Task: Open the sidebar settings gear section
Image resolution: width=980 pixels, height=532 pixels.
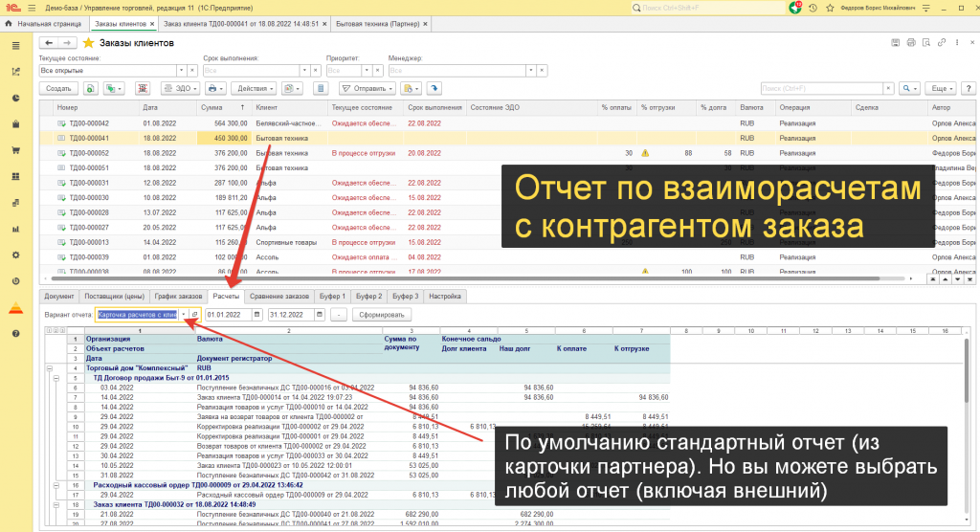Action: (x=15, y=255)
